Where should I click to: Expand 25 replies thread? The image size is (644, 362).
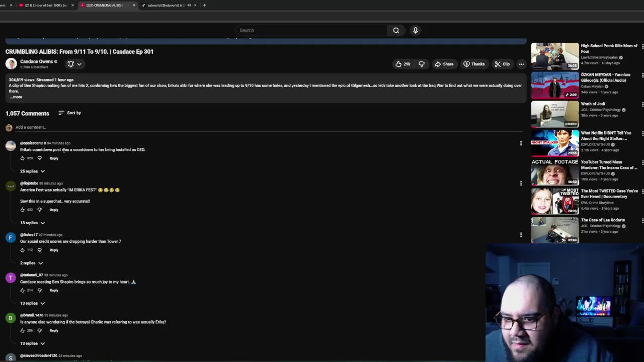[32, 171]
